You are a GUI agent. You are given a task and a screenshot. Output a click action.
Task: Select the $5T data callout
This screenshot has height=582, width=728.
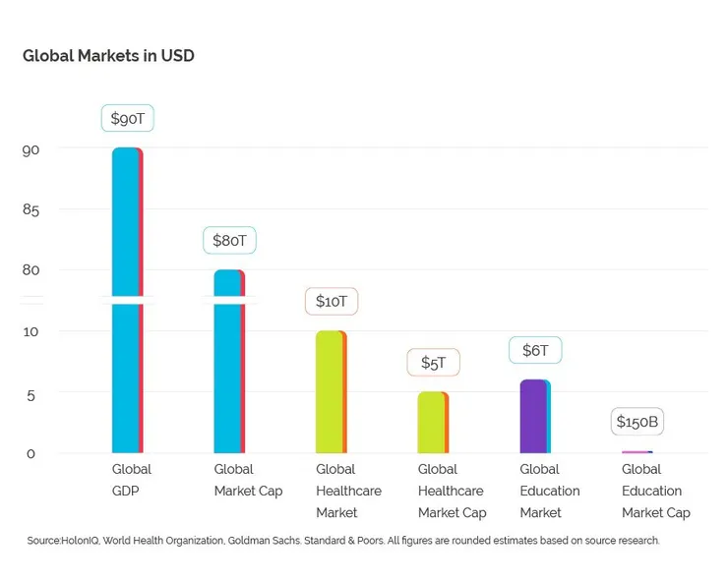433,363
